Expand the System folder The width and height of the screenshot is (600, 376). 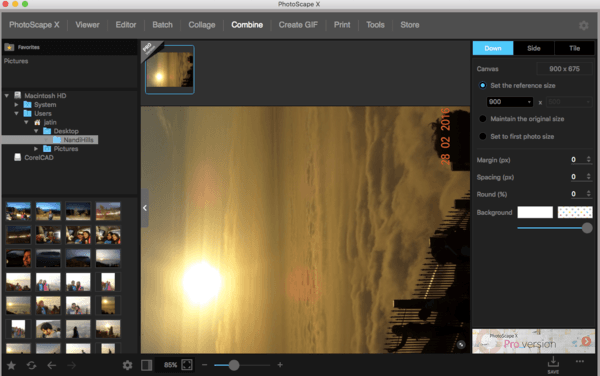pos(16,104)
